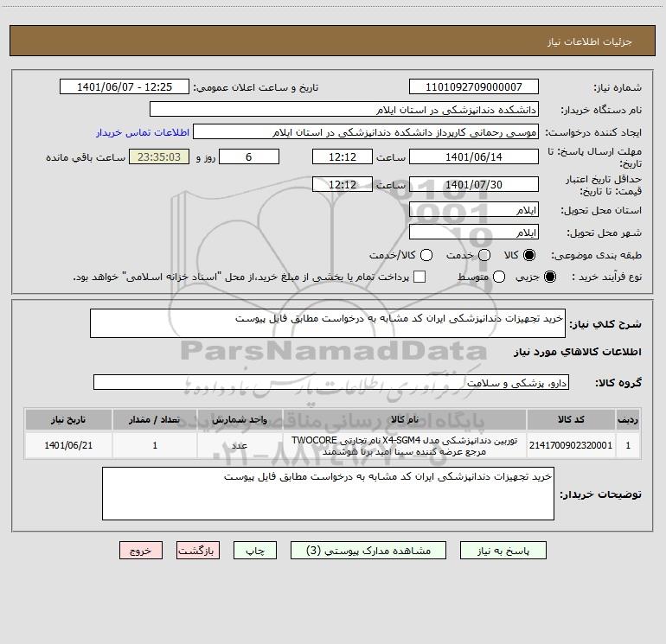This screenshot has height=644, width=666.
Task: Click the delivery city field ایلام
Action: 474,232
